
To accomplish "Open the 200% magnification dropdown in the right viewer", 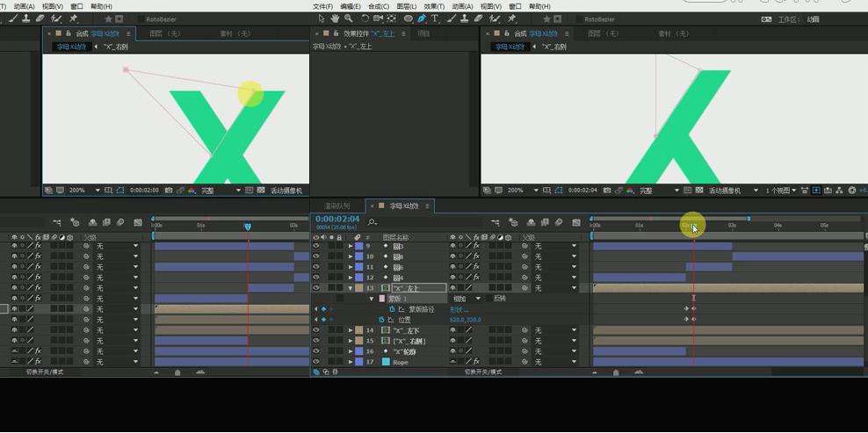I will point(523,190).
